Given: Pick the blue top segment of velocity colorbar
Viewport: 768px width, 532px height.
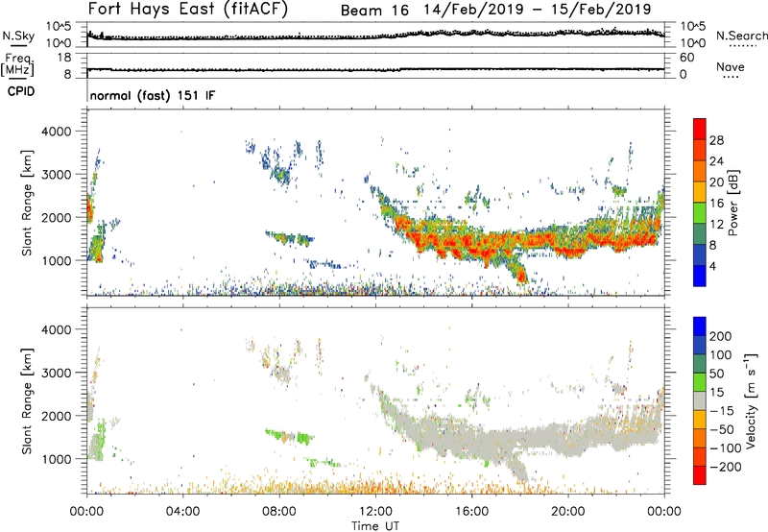Looking at the screenshot, I should pyautogui.click(x=700, y=326).
